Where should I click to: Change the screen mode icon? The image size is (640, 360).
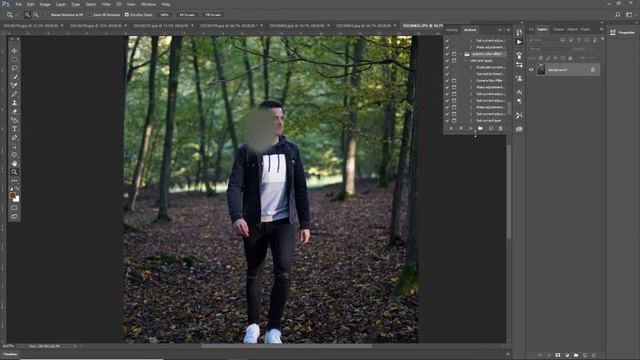tap(14, 217)
